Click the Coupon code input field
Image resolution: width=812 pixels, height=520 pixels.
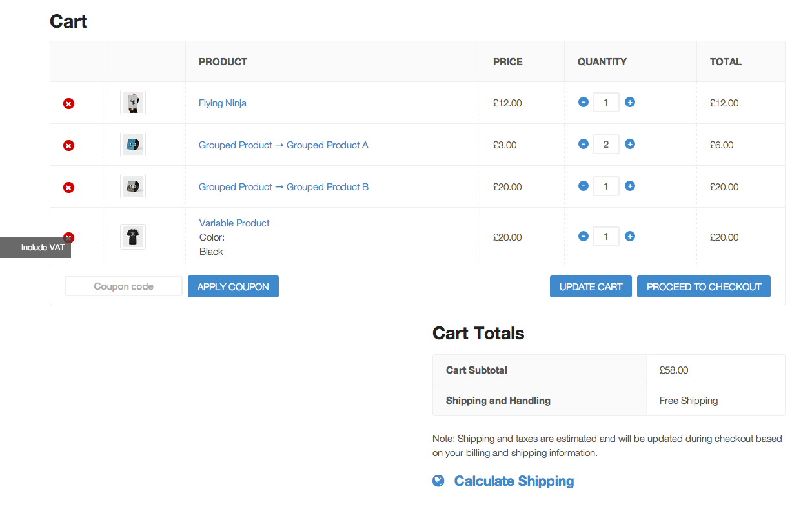(123, 286)
